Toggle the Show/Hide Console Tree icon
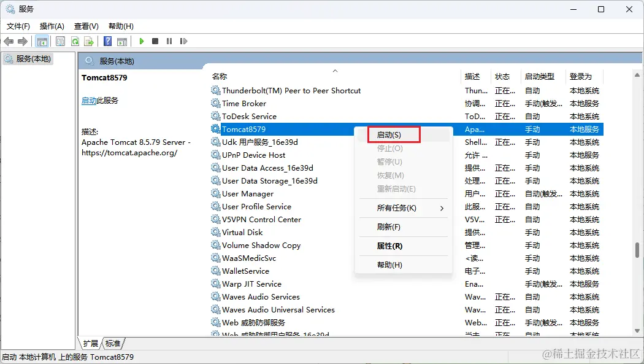The width and height of the screenshot is (644, 364). (x=42, y=41)
